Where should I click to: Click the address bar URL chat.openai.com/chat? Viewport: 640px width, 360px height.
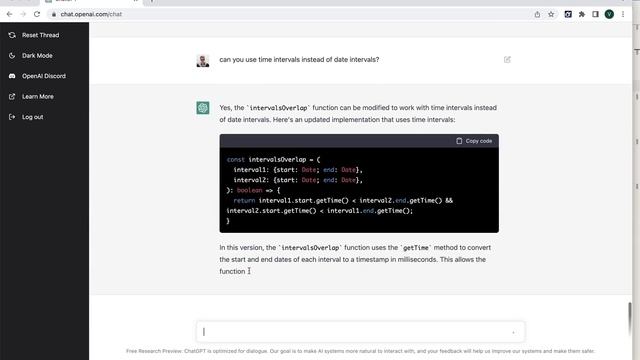[x=91, y=14]
